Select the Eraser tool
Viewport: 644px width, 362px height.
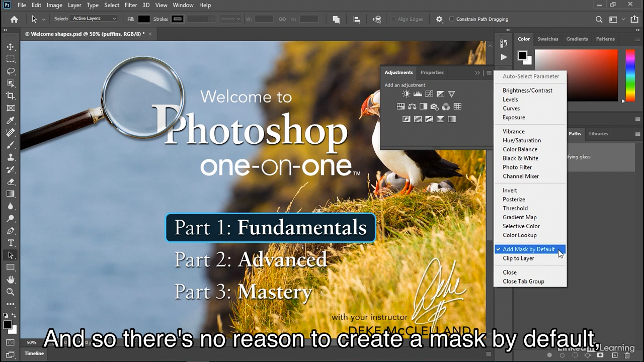pyautogui.click(x=11, y=182)
